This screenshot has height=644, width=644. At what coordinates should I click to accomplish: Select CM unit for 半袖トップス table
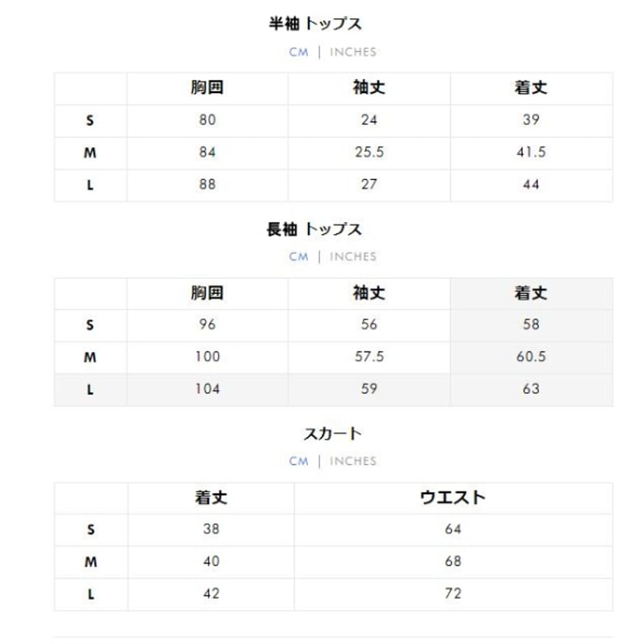pyautogui.click(x=299, y=52)
